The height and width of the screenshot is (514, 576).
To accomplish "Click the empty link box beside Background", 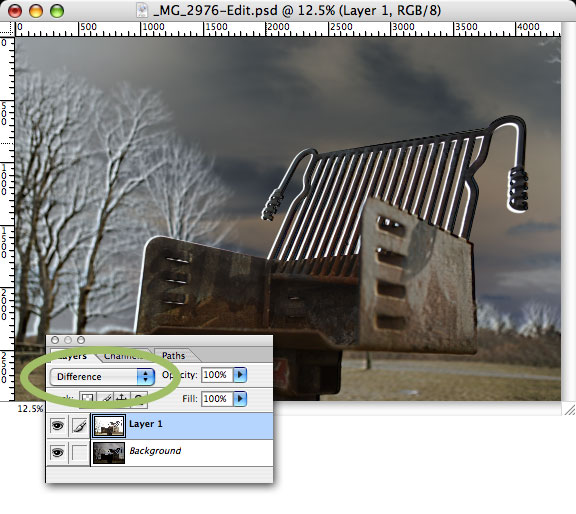I will [79, 452].
